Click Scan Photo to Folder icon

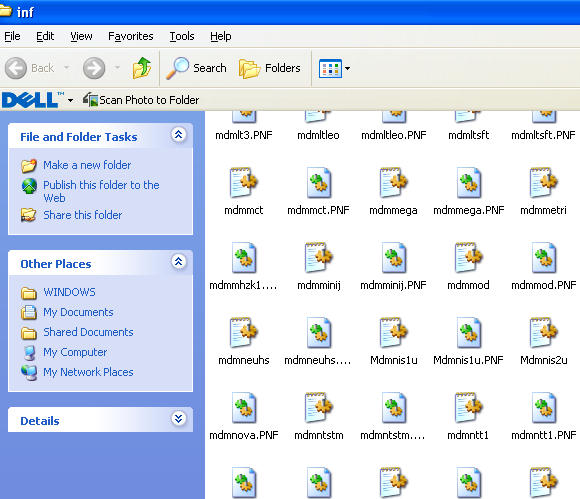pos(90,100)
